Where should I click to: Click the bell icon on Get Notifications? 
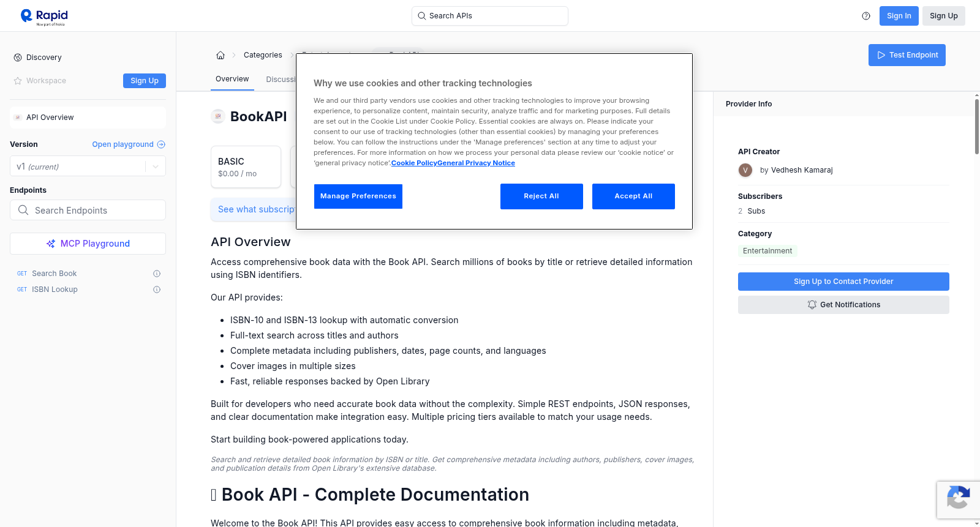point(812,305)
